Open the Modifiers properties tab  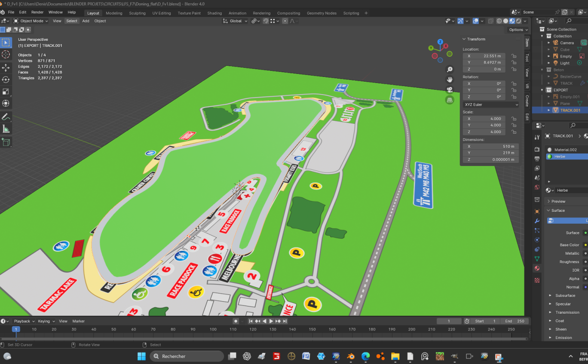(x=537, y=221)
